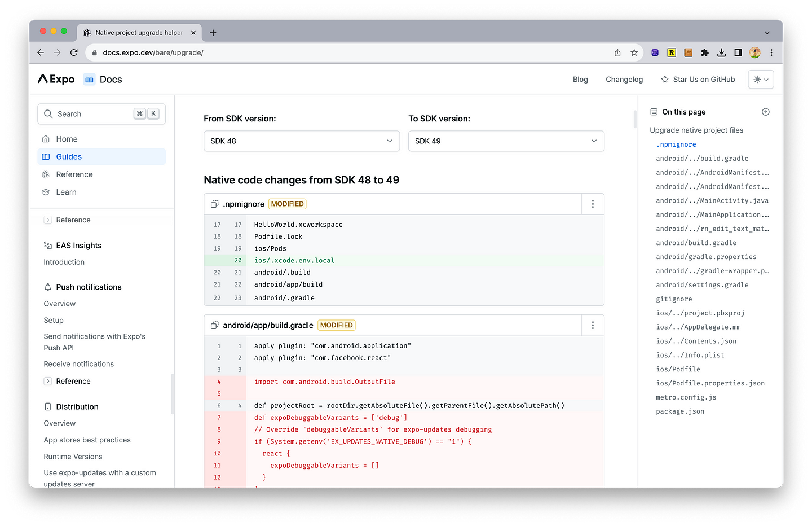The image size is (812, 526).
Task: Open the To SDK version dropdown showing SDK 49
Action: (x=506, y=141)
